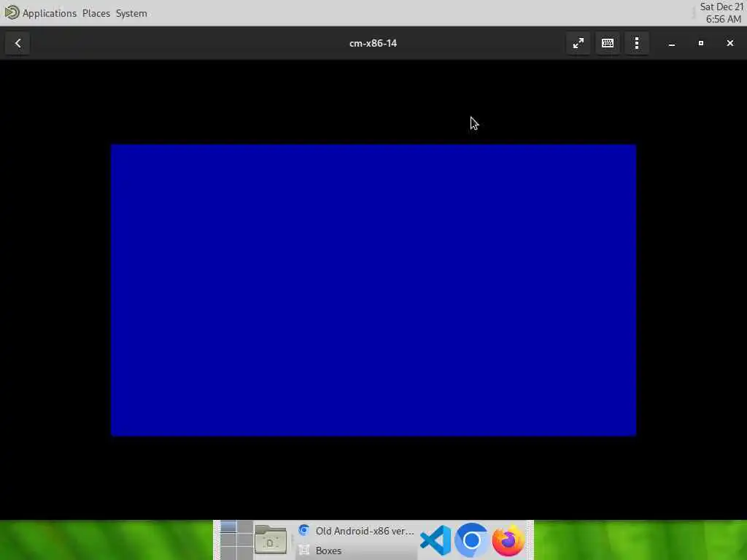Open the file manager folder icon
Screen dimensions: 747x560
[x=271, y=540]
